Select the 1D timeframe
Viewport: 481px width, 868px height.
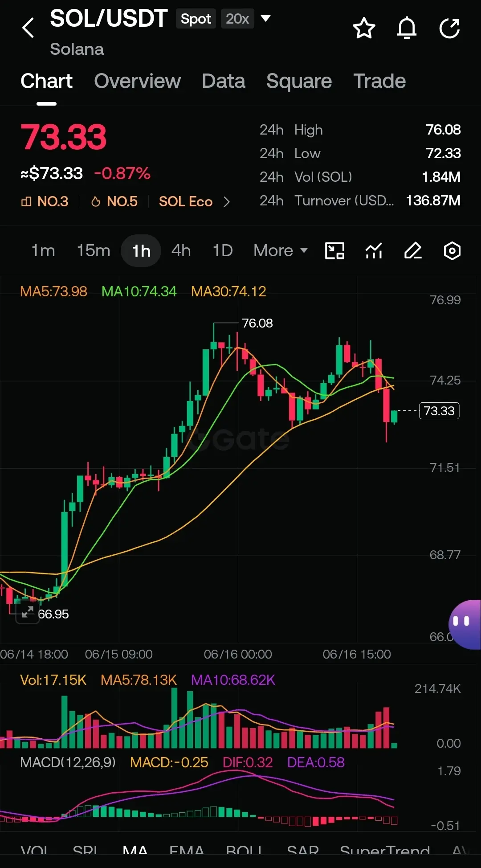click(223, 250)
